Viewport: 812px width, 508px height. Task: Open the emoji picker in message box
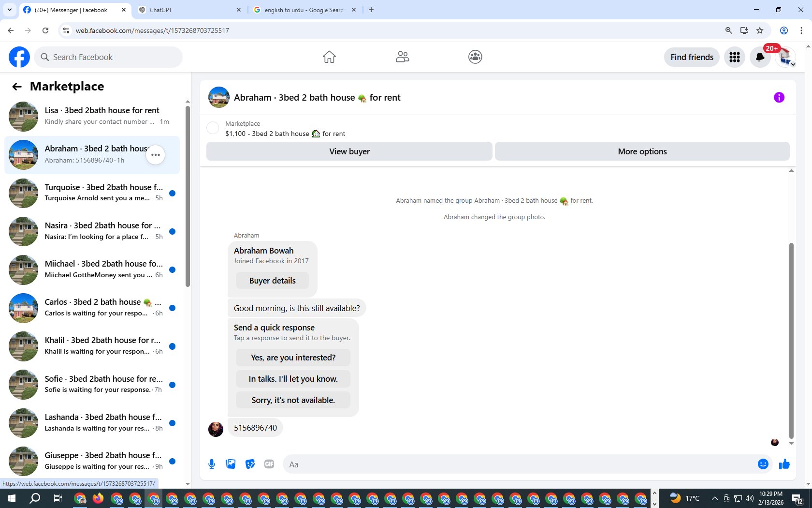pos(763,464)
